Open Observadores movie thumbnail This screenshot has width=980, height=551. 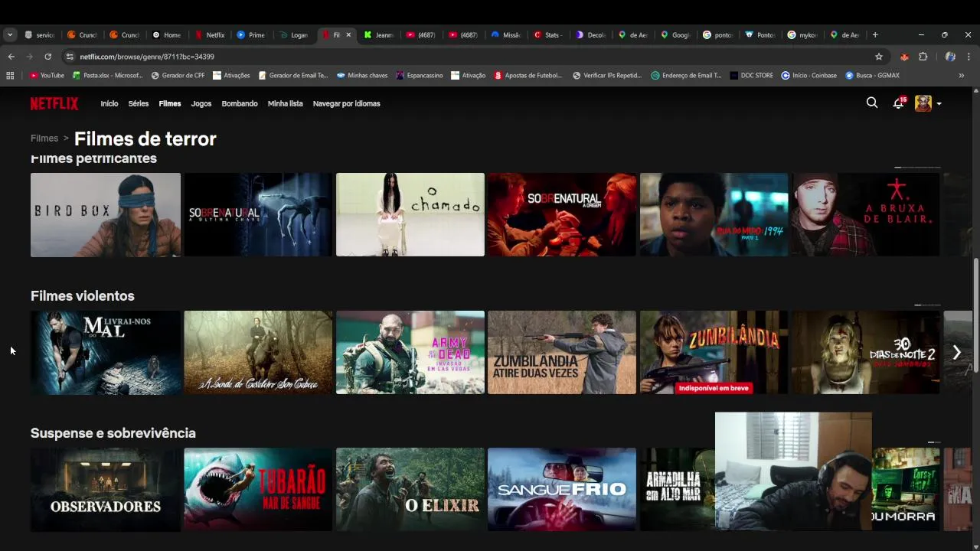click(106, 489)
